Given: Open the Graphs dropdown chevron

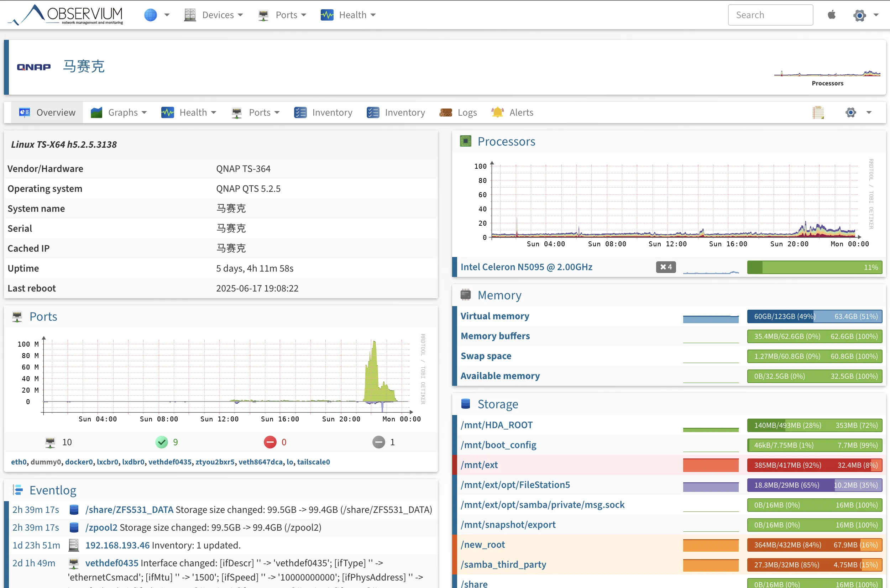Looking at the screenshot, I should (145, 112).
